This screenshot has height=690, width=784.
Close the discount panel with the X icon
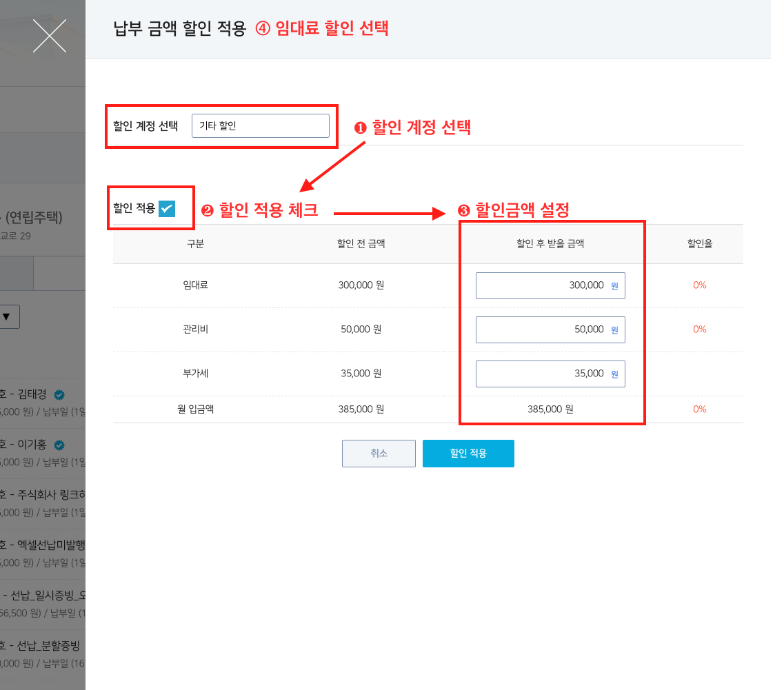pos(50,36)
